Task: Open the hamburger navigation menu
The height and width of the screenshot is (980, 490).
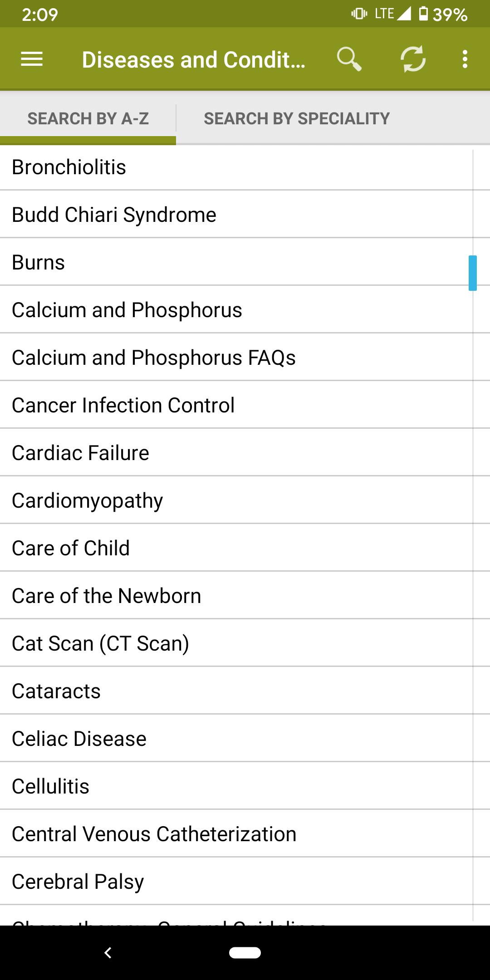Action: [x=32, y=59]
